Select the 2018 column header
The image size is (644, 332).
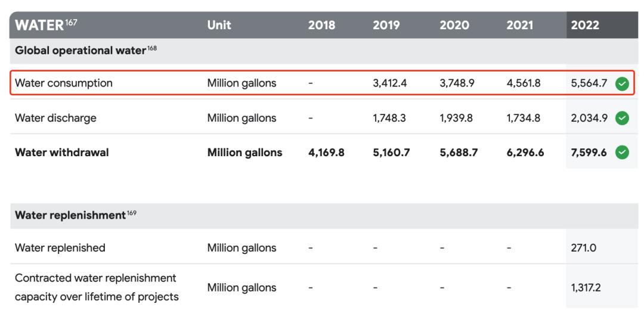[x=321, y=25]
